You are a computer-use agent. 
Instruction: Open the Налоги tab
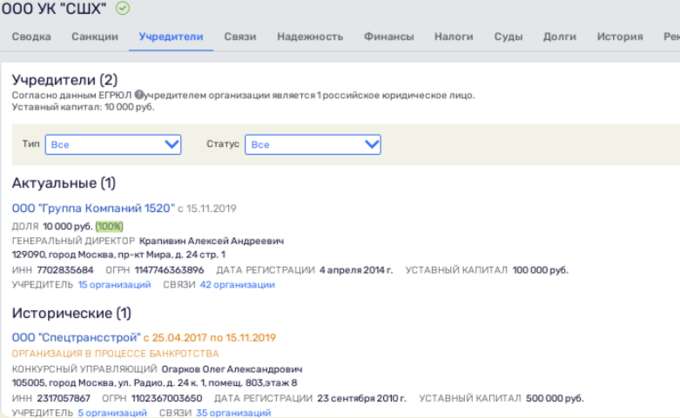pos(454,36)
